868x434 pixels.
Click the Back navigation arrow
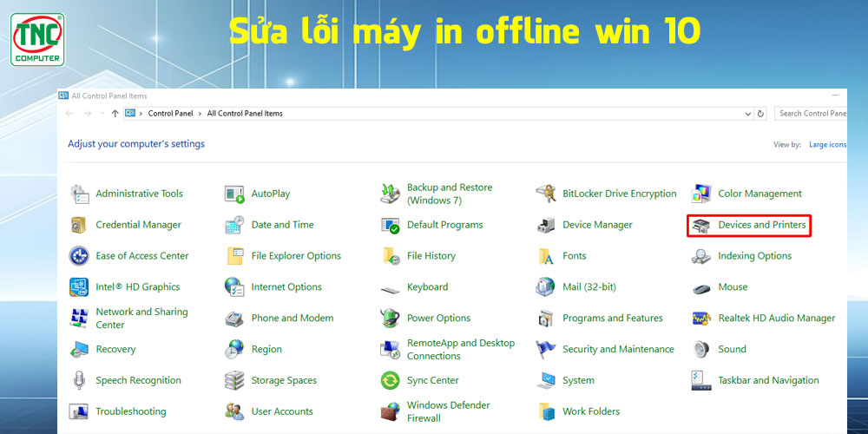click(x=69, y=114)
